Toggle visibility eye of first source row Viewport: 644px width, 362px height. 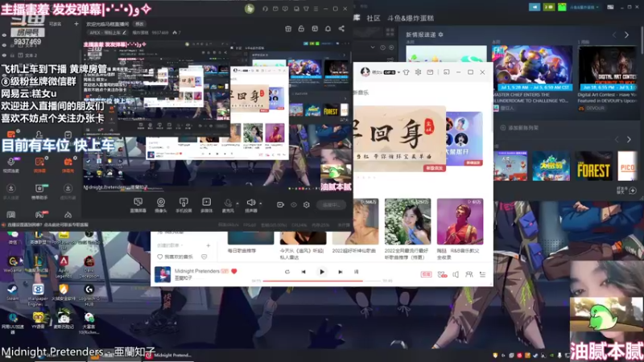point(4,35)
